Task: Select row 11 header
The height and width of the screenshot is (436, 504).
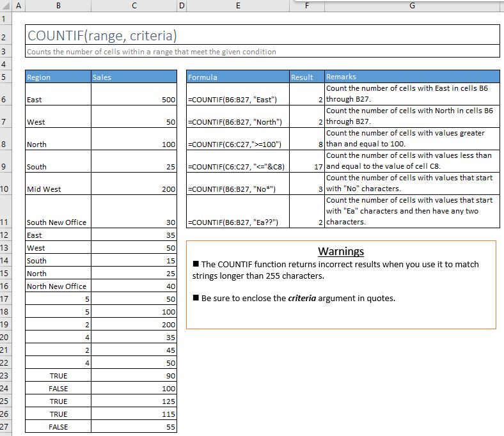Action: coord(6,212)
